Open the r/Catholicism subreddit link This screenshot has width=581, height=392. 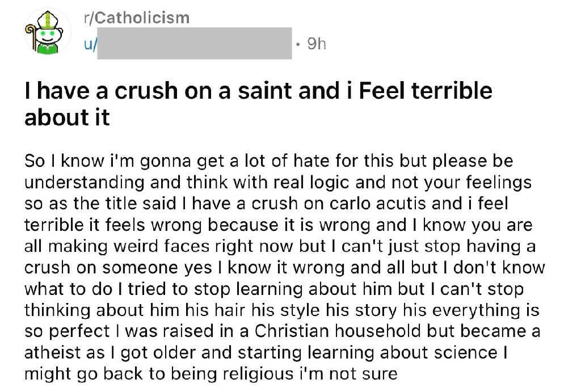(x=136, y=18)
